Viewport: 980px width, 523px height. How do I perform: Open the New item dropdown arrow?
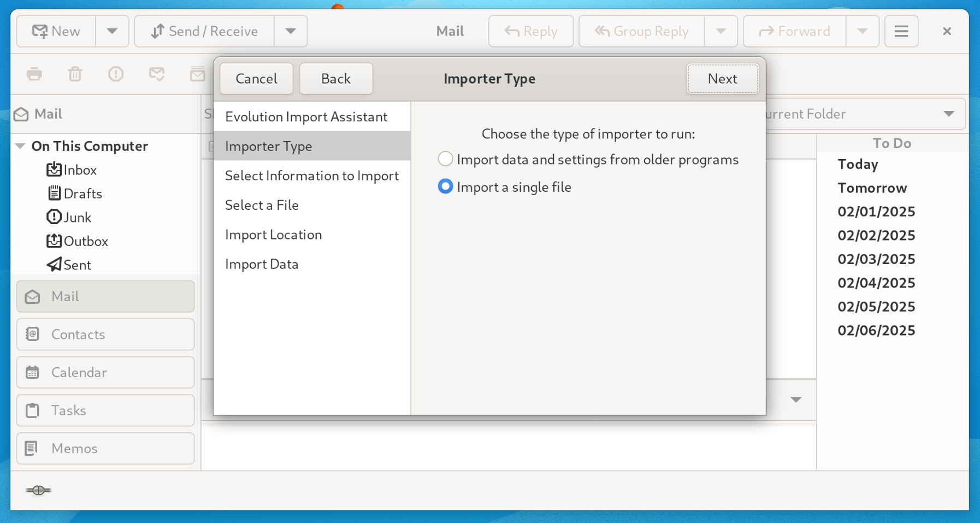click(x=112, y=31)
